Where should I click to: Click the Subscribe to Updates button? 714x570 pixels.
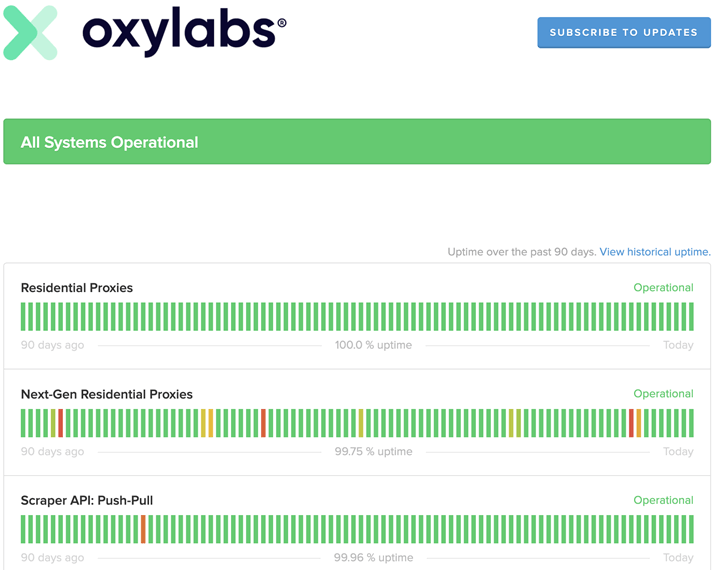click(x=623, y=32)
